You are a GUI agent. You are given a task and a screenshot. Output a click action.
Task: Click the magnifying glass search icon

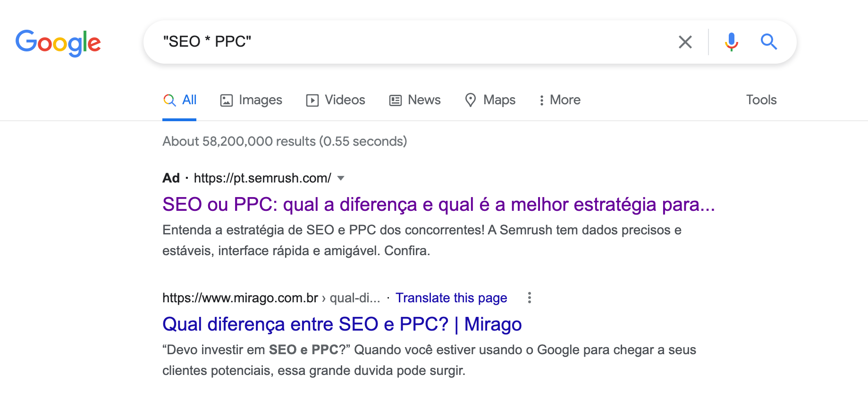[x=769, y=42]
